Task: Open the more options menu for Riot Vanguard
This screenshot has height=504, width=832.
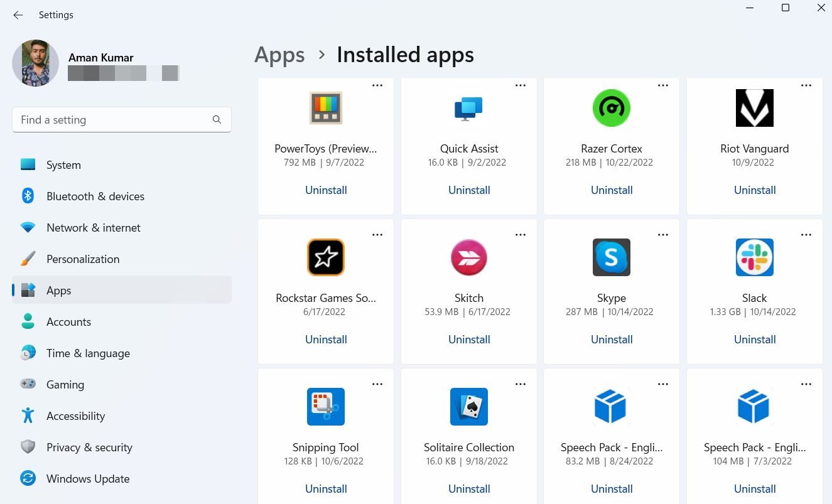Action: (806, 85)
